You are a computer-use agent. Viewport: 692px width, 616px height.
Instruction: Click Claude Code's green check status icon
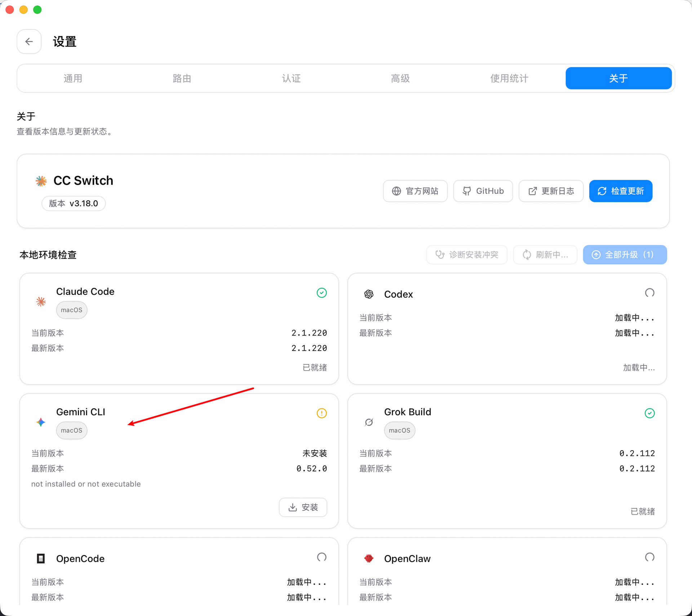[321, 293]
